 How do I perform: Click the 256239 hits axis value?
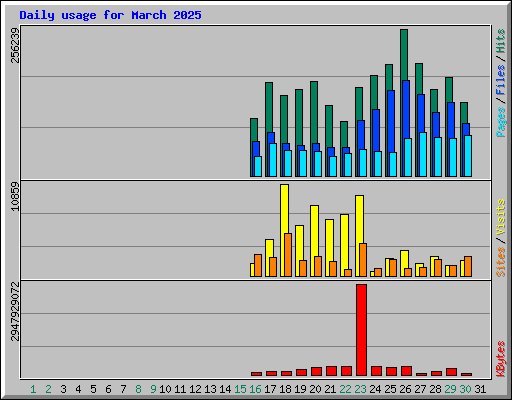15,45
